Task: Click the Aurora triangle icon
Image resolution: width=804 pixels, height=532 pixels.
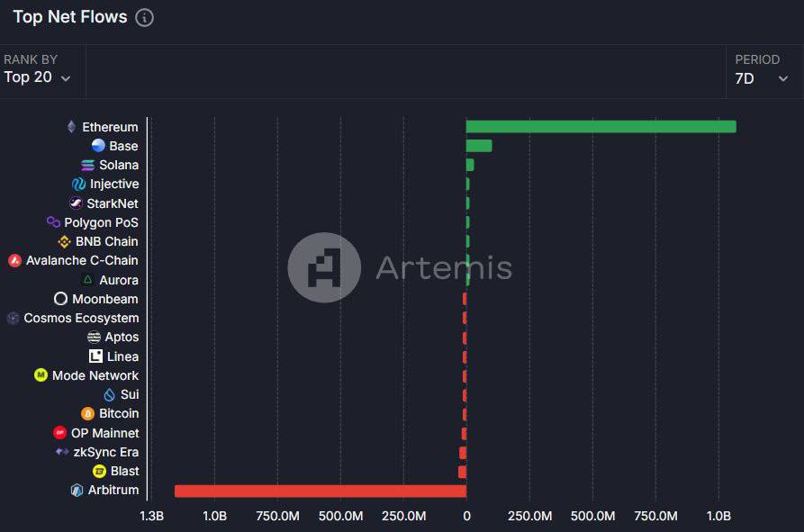Action: point(87,280)
